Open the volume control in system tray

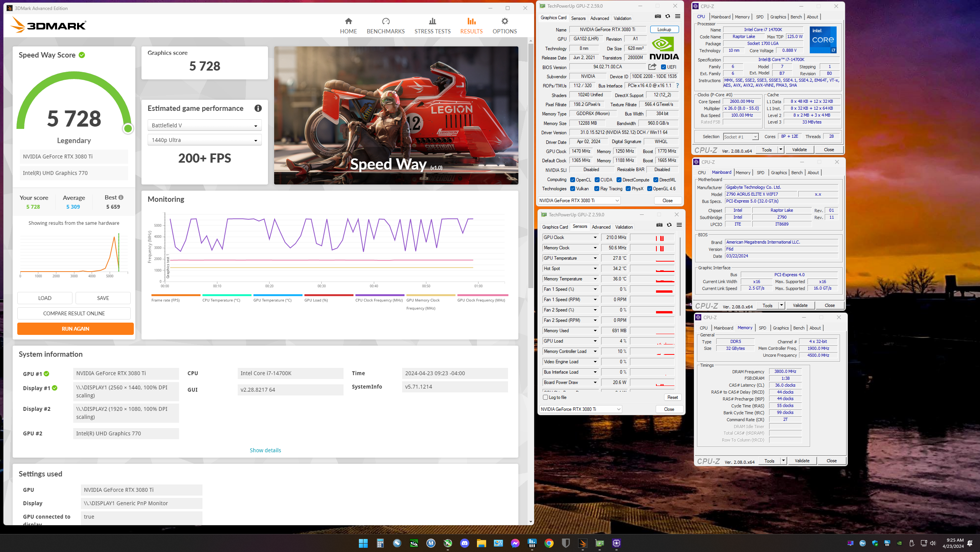point(933,543)
